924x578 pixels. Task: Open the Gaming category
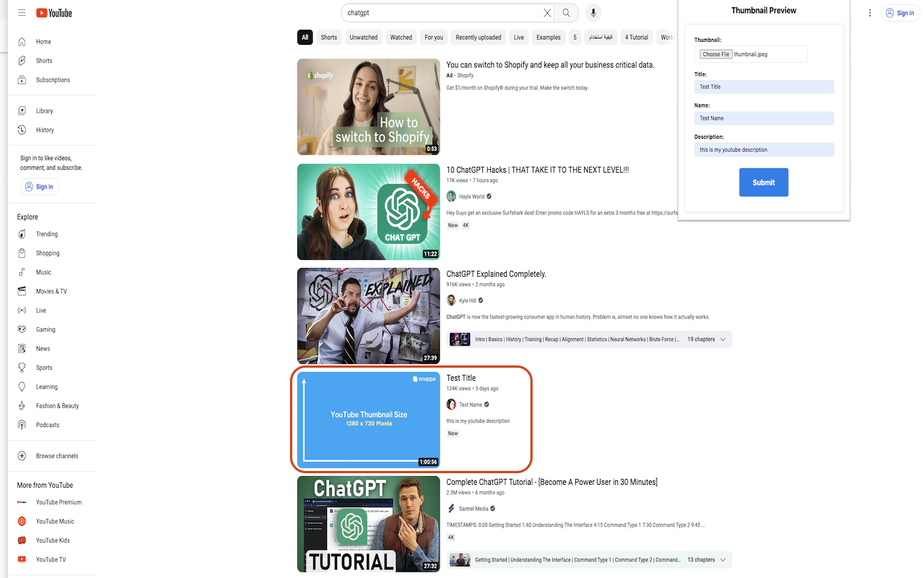[x=45, y=329]
